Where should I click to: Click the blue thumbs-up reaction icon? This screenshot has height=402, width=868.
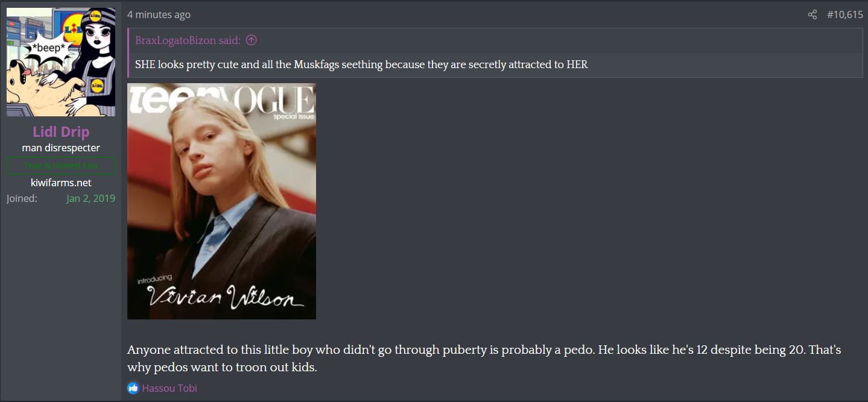pos(133,388)
